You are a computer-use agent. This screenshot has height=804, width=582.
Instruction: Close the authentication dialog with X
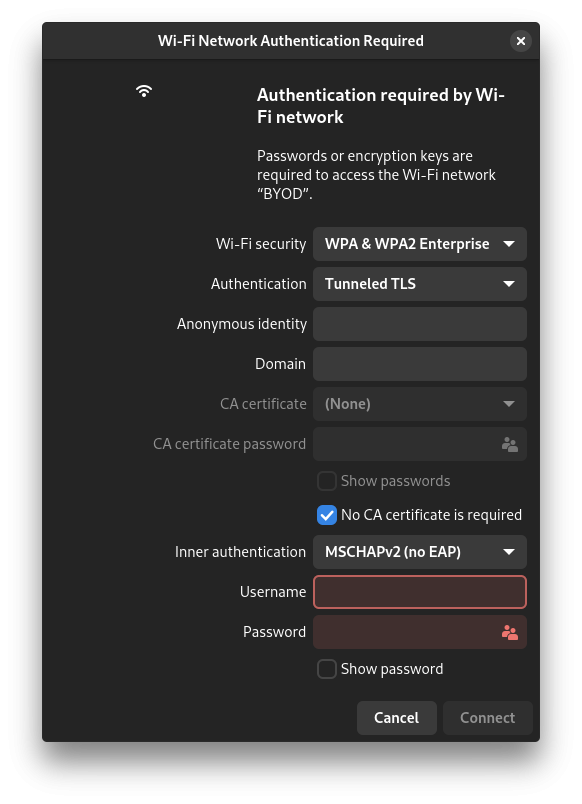[x=521, y=41]
